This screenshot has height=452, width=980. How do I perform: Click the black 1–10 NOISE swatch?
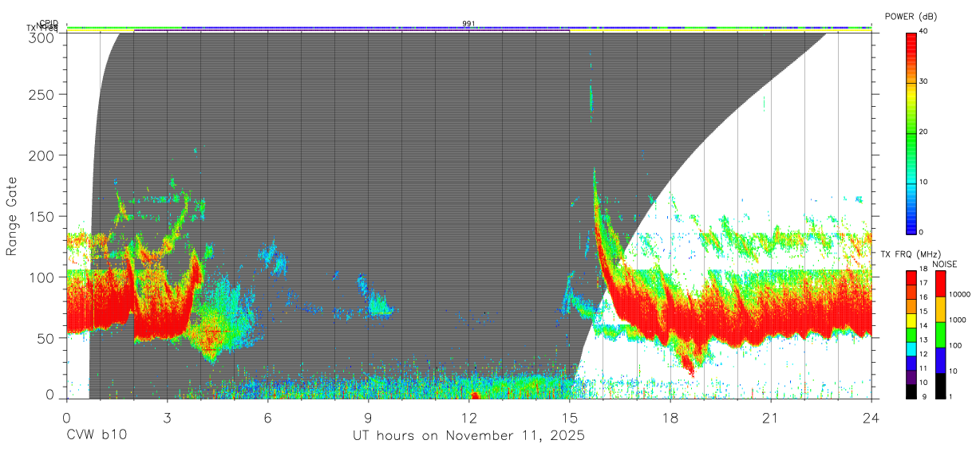click(x=941, y=385)
